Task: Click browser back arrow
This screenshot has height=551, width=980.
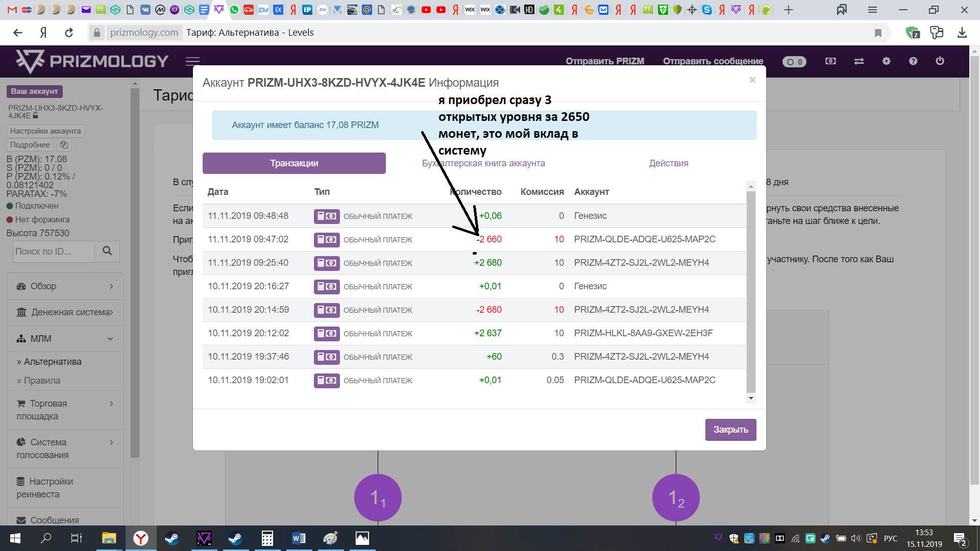Action: coord(18,33)
